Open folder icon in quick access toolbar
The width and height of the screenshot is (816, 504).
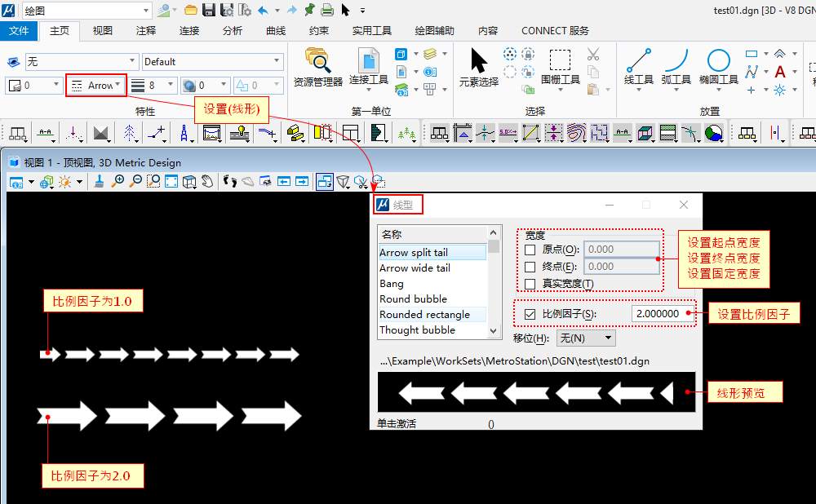click(x=191, y=9)
